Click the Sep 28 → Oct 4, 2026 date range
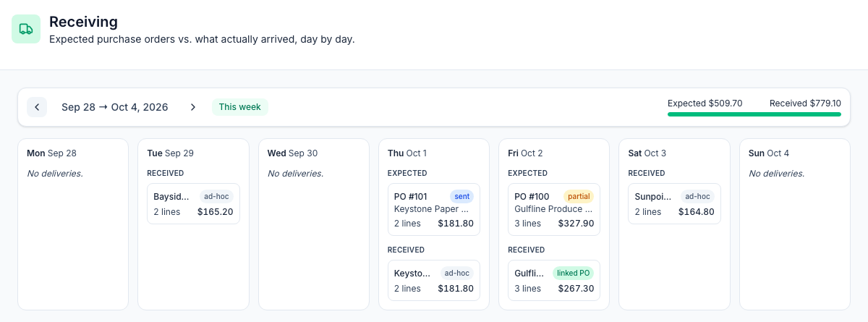This screenshot has height=322, width=868. tap(115, 107)
